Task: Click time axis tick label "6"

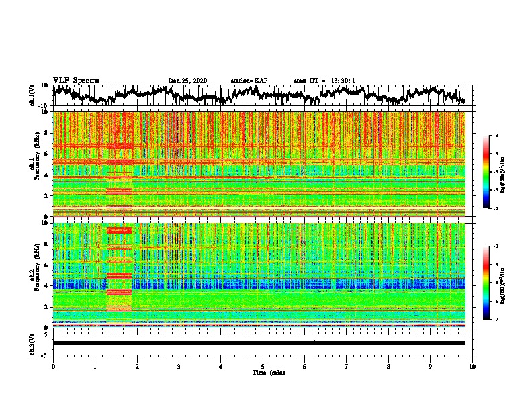Action: (x=305, y=367)
